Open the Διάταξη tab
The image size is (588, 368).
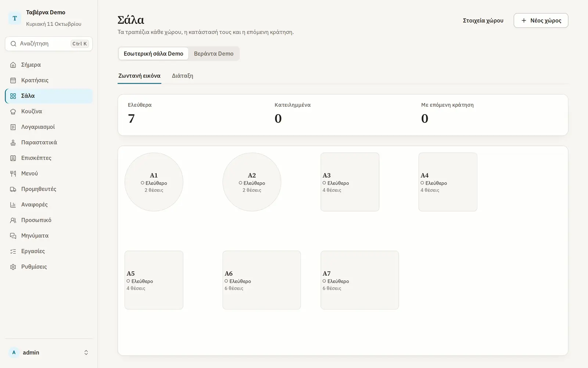[x=183, y=76]
